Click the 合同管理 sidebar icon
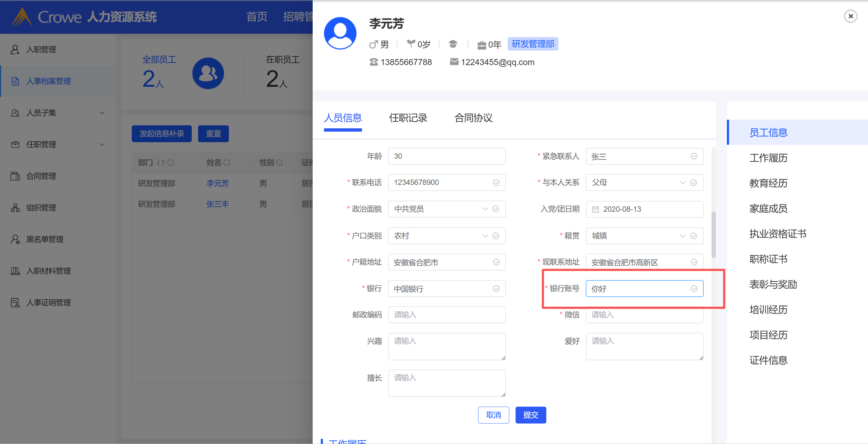This screenshot has width=868, height=444. click(x=15, y=176)
